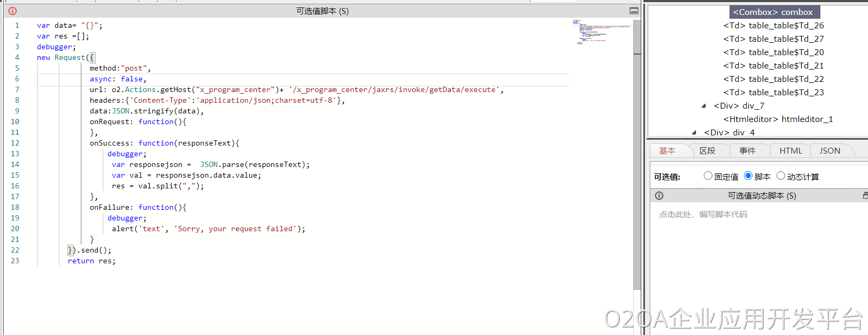The height and width of the screenshot is (335, 868).
Task: Click the red info icon in script editor header
Action: (x=13, y=11)
